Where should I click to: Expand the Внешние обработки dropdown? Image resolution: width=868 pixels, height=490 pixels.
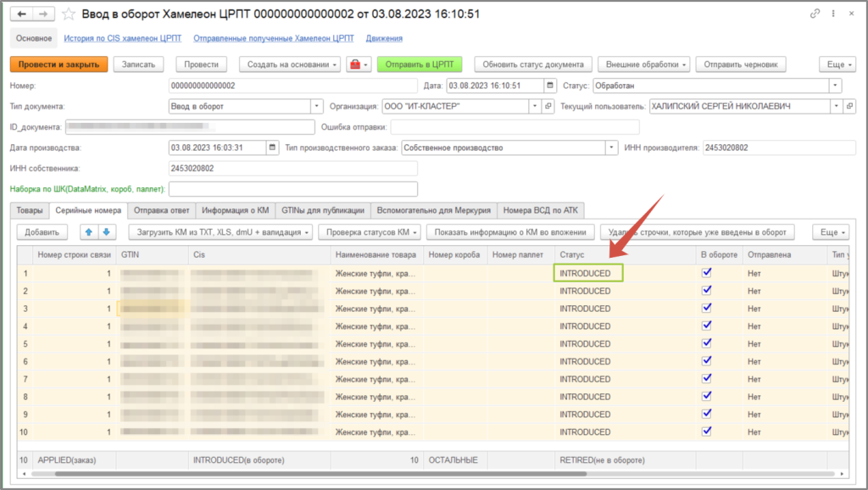coord(644,64)
